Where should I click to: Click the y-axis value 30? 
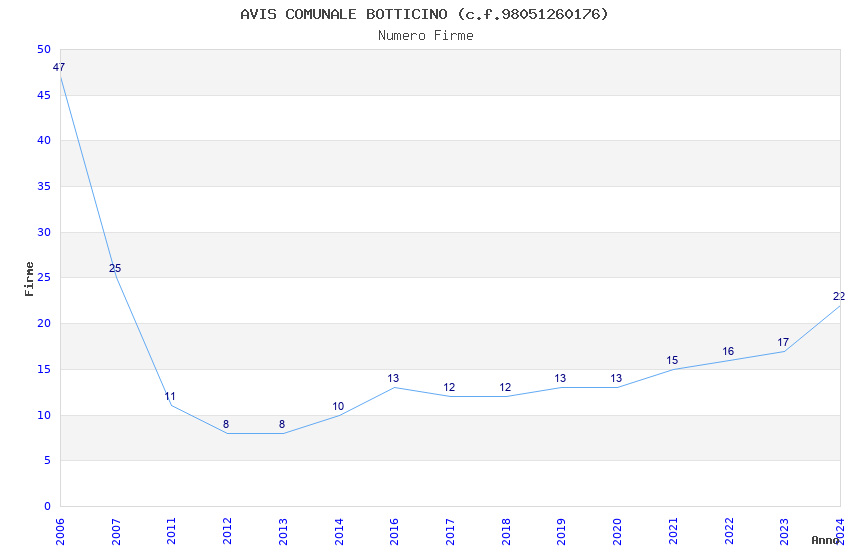coord(44,232)
